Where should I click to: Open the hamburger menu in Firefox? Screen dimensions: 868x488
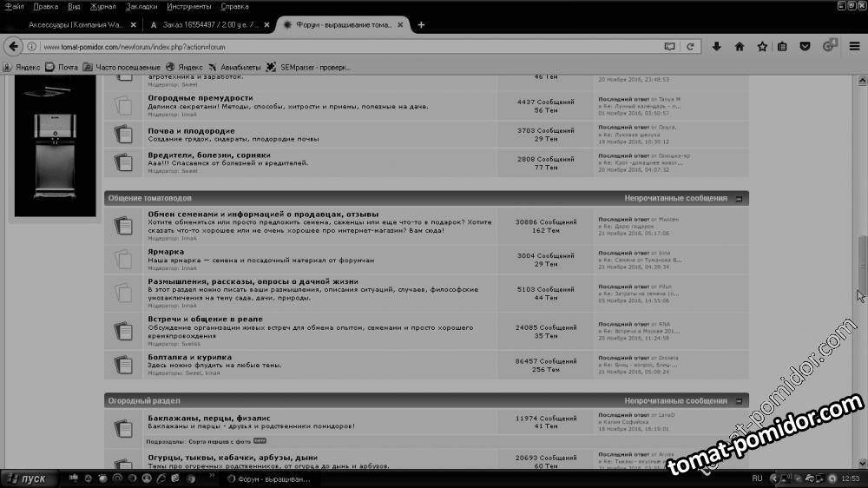(855, 46)
